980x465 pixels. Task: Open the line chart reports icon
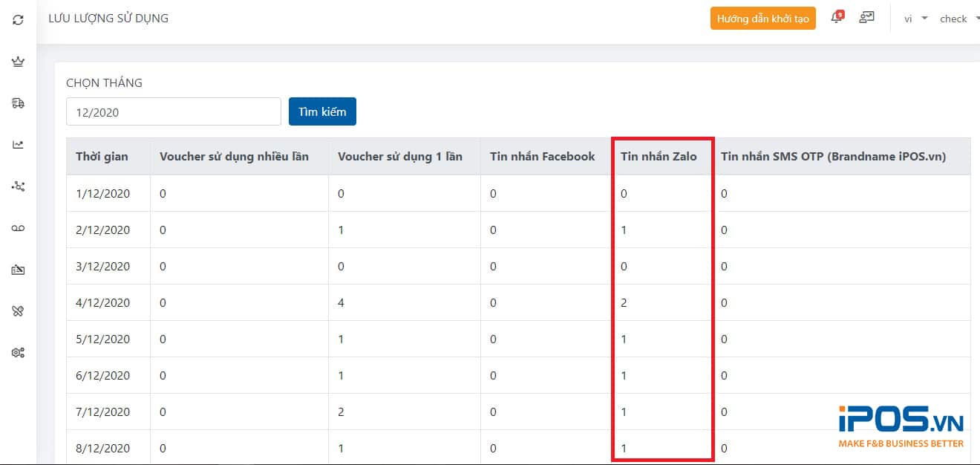[x=19, y=145]
